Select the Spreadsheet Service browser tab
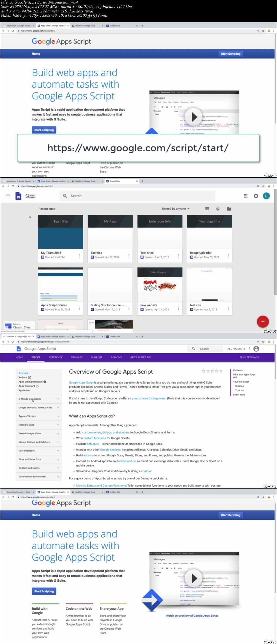Screen dimensions: 277x644 [x=18, y=492]
